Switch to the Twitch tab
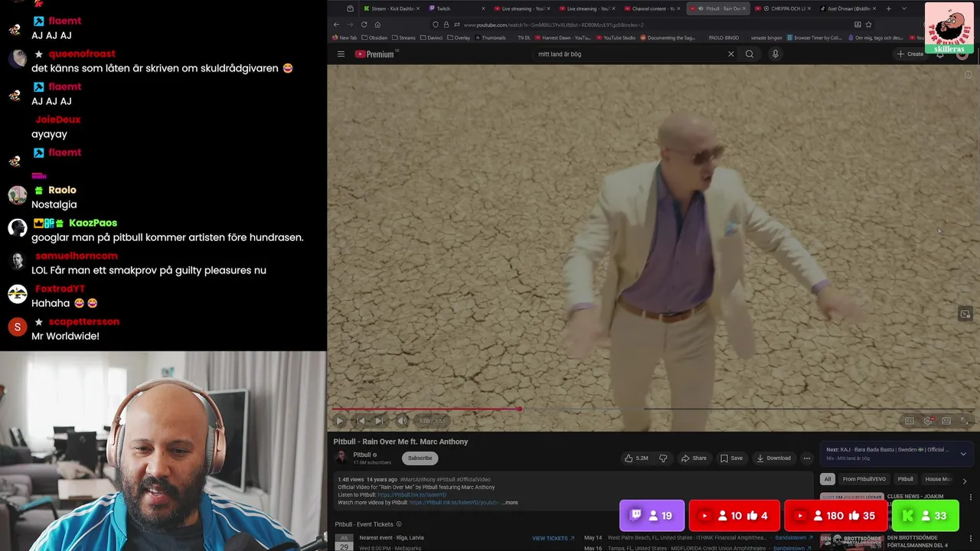Screen dimensions: 980x551 point(456,8)
